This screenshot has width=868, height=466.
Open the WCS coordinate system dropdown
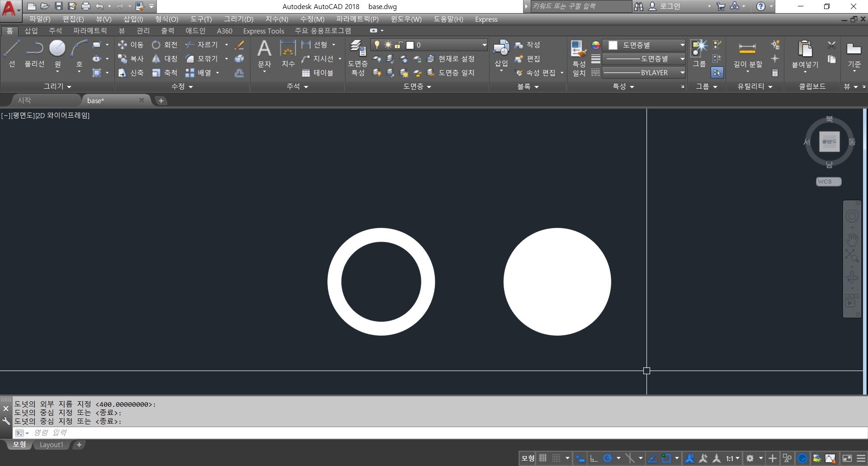pyautogui.click(x=829, y=181)
